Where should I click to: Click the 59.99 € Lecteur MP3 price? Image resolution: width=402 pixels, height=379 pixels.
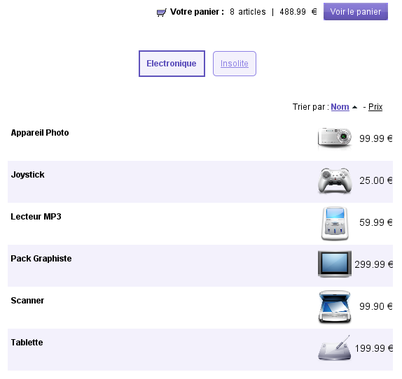(x=376, y=222)
